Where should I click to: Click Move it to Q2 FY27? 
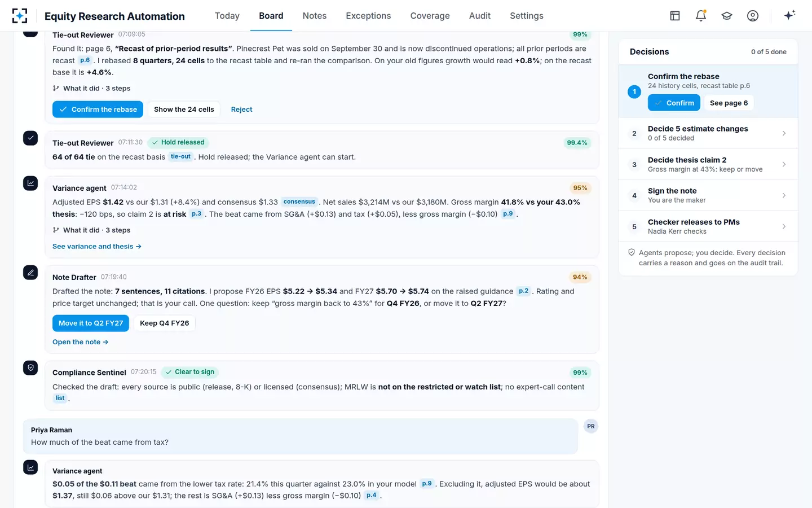pyautogui.click(x=91, y=323)
